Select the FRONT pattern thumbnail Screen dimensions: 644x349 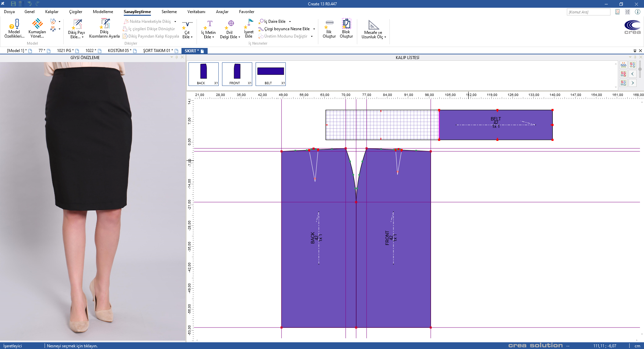(237, 74)
